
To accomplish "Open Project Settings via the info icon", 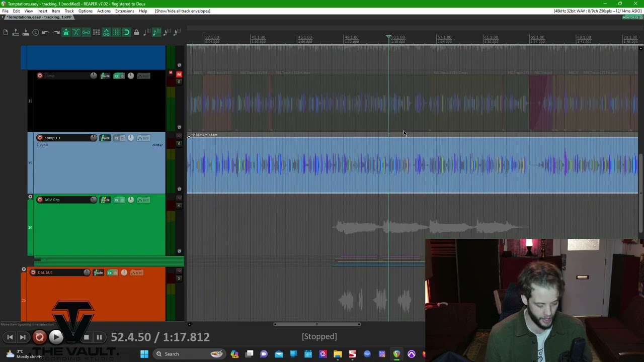I will [36, 32].
